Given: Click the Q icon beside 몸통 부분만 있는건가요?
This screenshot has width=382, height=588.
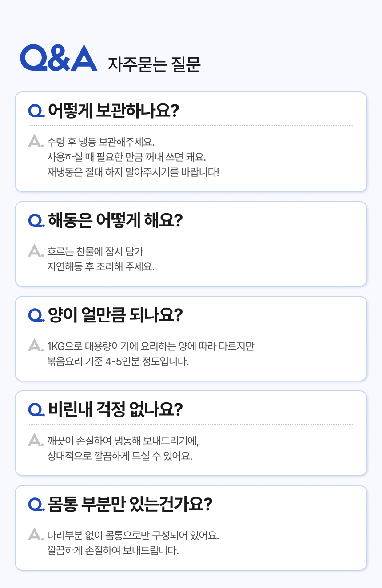Looking at the screenshot, I should (35, 504).
